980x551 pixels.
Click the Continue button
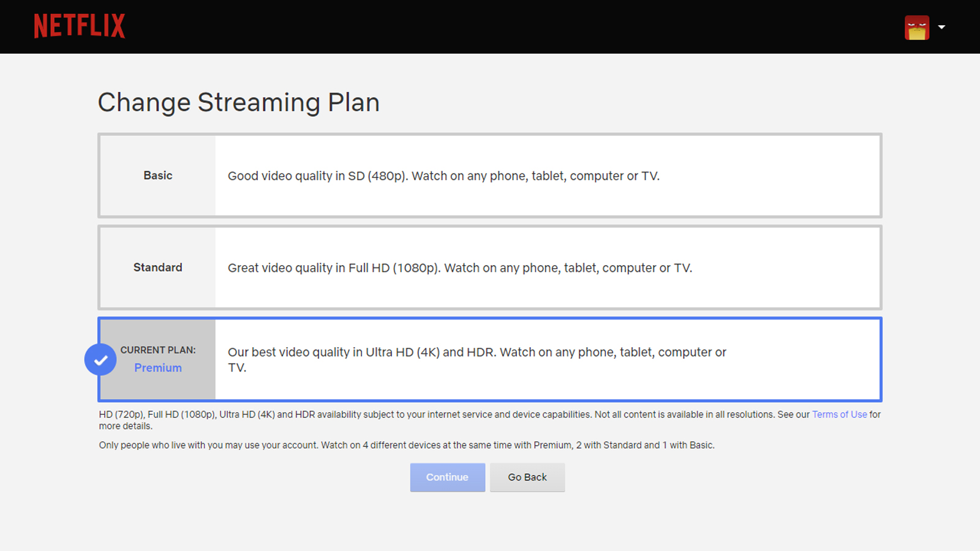pyautogui.click(x=448, y=478)
